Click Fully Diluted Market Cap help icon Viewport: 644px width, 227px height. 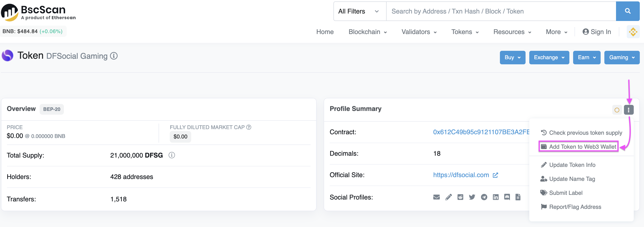click(x=249, y=127)
